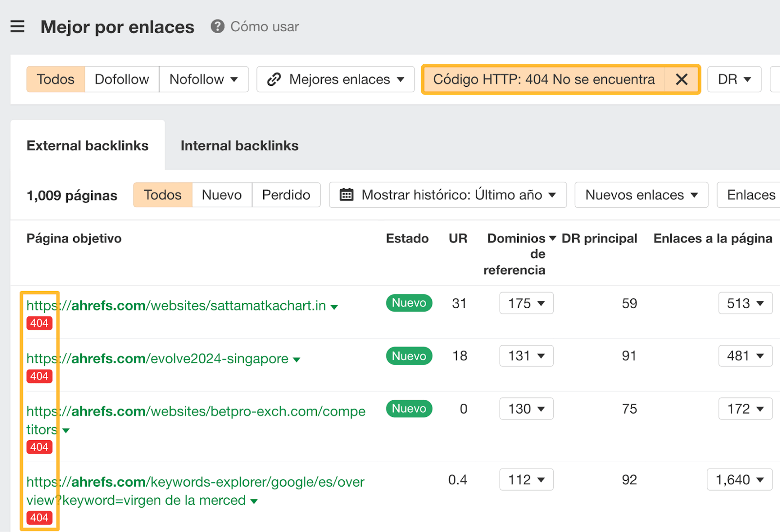The width and height of the screenshot is (780, 532).
Task: Expand the caret next to betpro-exch.com/competitors URL
Action: (67, 430)
